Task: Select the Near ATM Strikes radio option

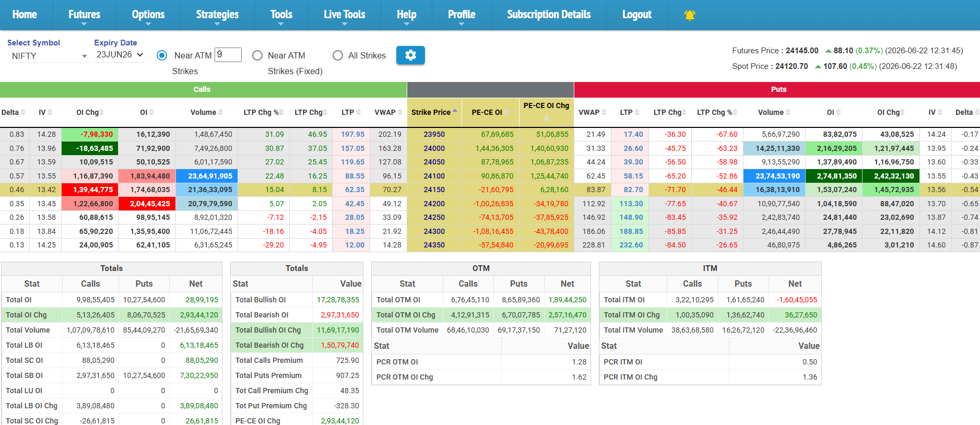Action: [x=162, y=55]
